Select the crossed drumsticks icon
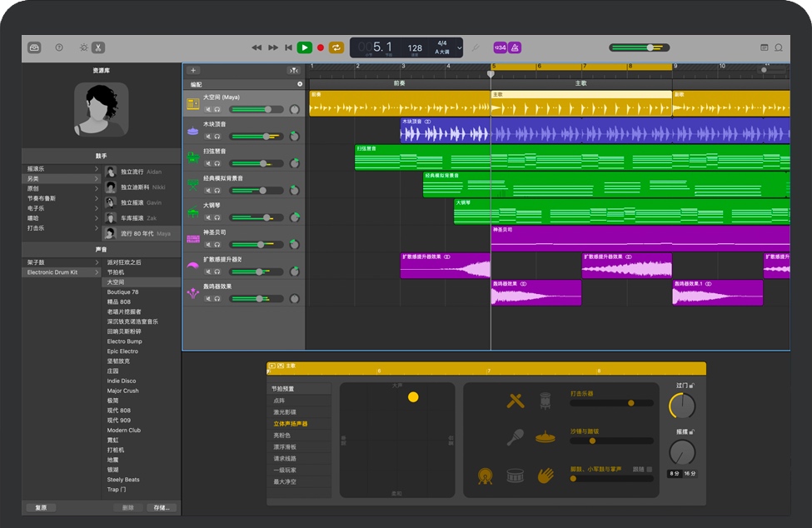The height and width of the screenshot is (528, 812). tap(516, 401)
